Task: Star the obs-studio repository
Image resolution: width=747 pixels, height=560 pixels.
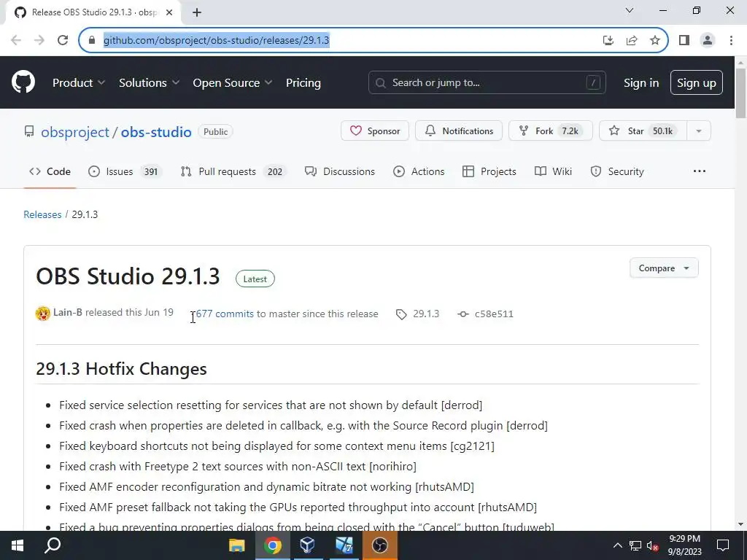Action: tap(643, 131)
